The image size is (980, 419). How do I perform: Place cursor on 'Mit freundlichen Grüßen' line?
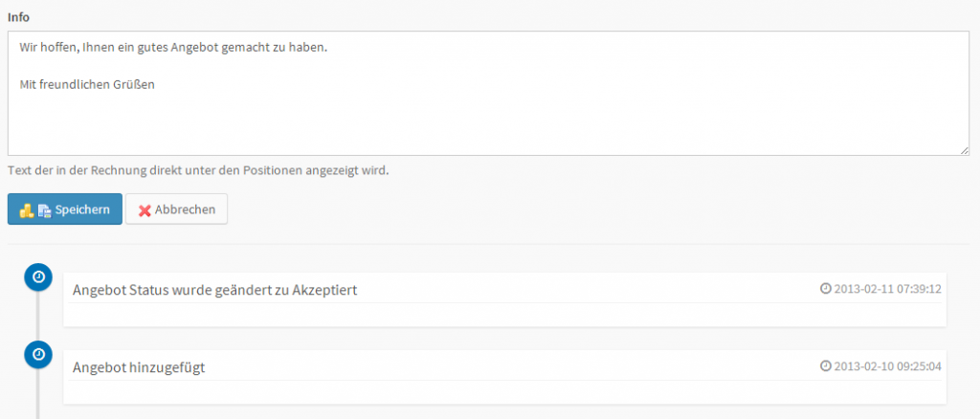tap(87, 84)
